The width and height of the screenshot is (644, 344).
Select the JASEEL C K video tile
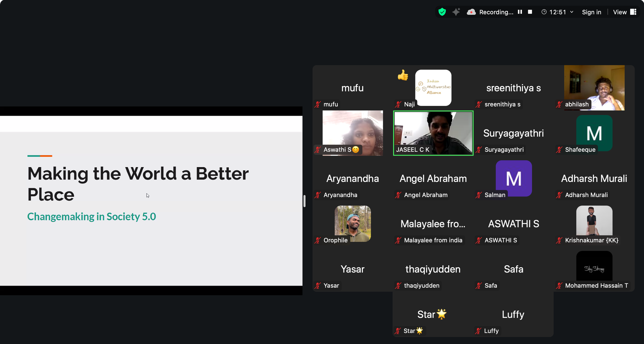coord(433,132)
